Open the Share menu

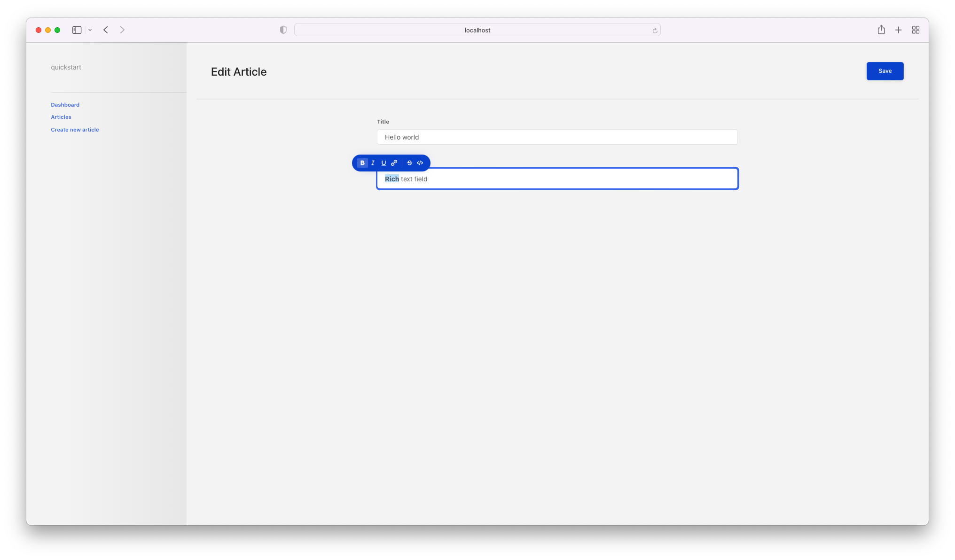[881, 30]
